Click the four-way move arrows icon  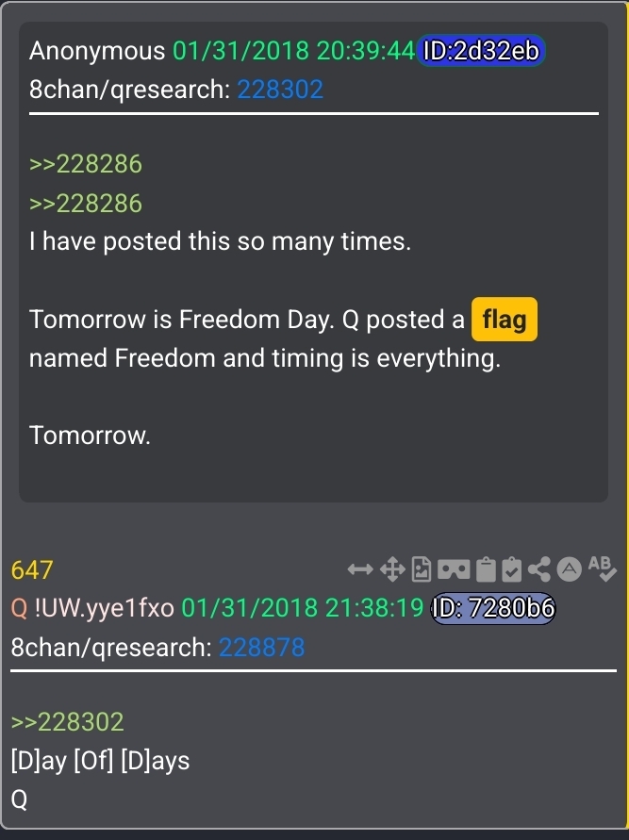392,568
